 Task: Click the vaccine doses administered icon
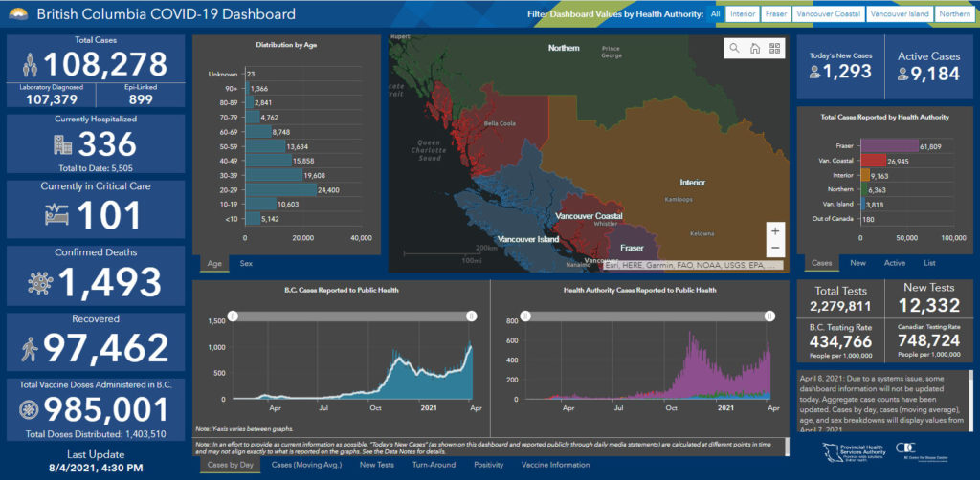tap(32, 408)
